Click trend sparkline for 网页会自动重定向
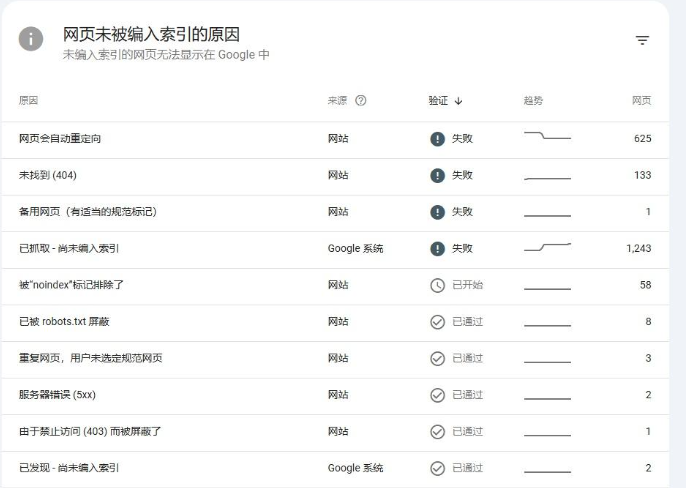 pyautogui.click(x=547, y=137)
